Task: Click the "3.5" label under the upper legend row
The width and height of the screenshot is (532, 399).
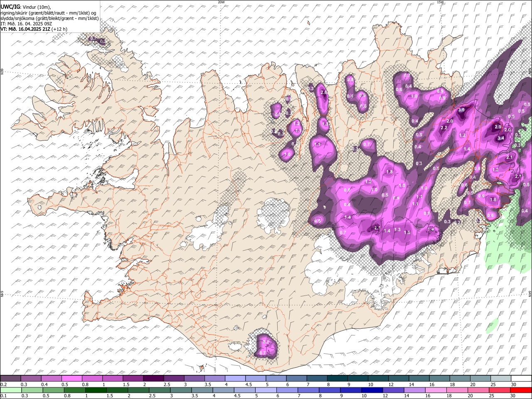Action: point(208,384)
